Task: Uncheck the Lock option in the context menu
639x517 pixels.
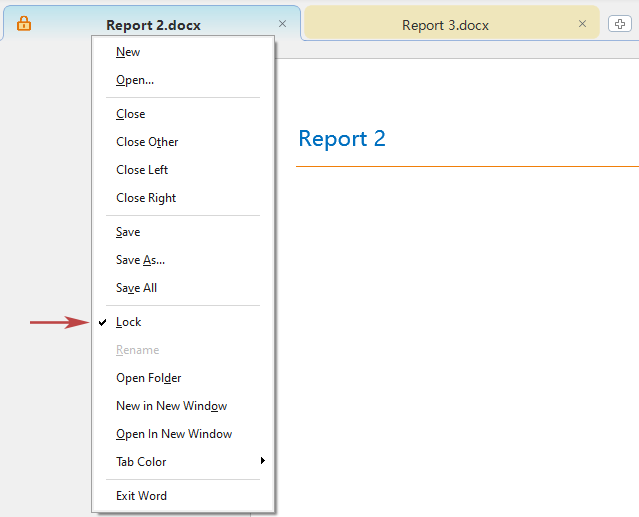Action: [x=129, y=322]
